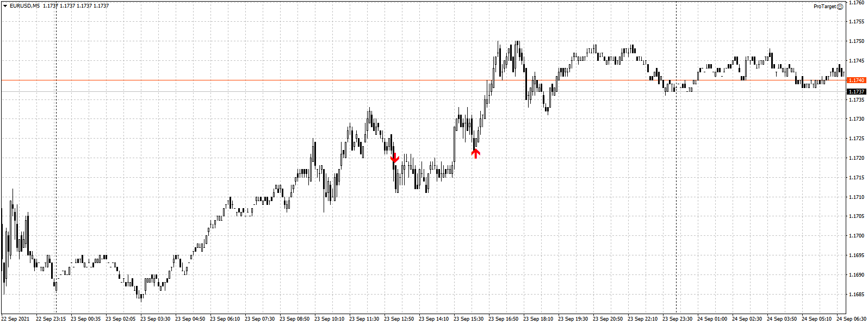Click the 23 Sep 08:50 time label
Viewport: 868px width, 325px height.
294,319
